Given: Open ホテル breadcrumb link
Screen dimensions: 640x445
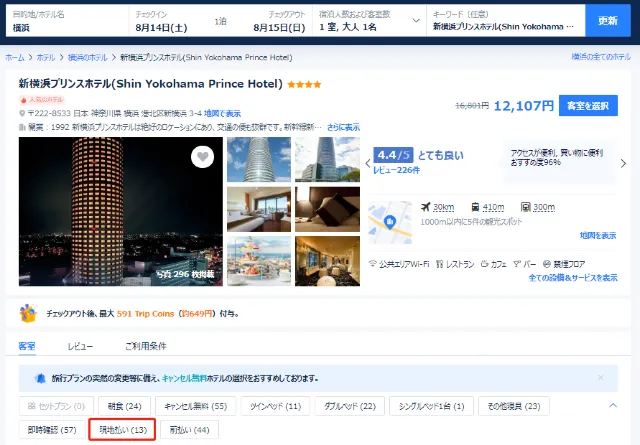Looking at the screenshot, I should (46, 58).
